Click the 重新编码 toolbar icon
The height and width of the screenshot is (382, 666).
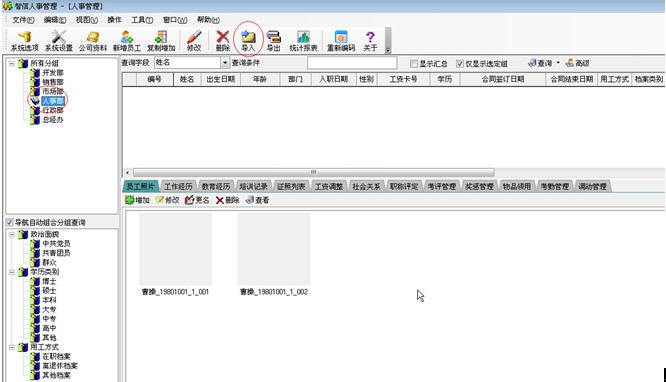[x=341, y=41]
